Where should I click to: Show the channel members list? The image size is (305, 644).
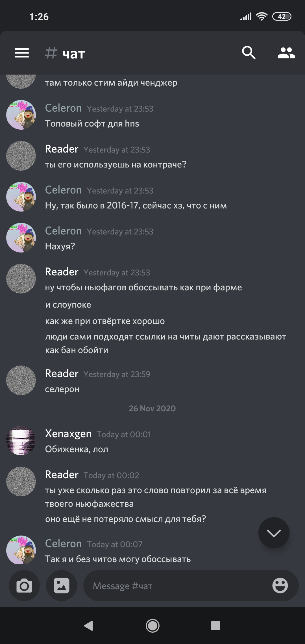pyautogui.click(x=286, y=53)
